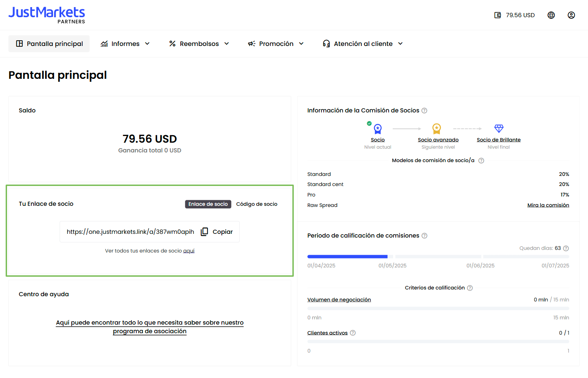This screenshot has height=378, width=588.
Task: Open the user profile icon
Action: [x=571, y=15]
